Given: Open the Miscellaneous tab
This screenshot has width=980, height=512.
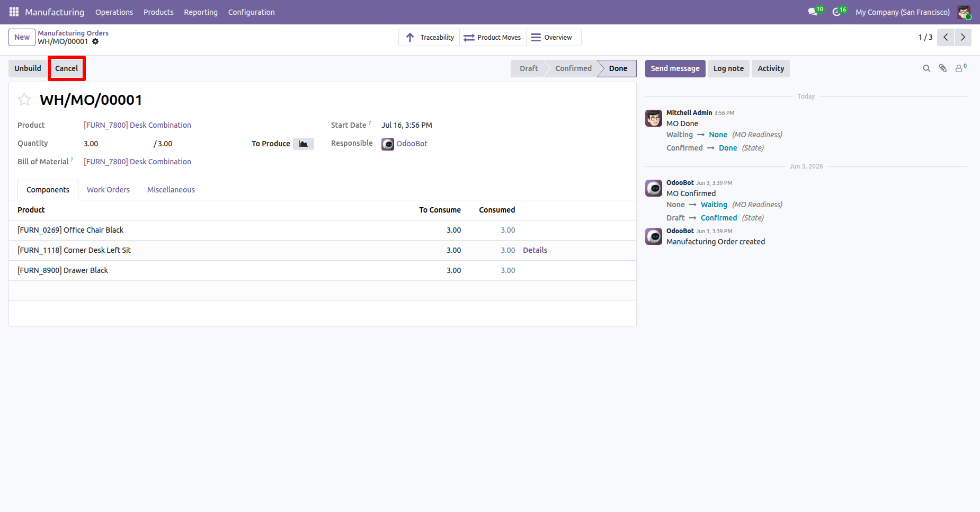Looking at the screenshot, I should (171, 190).
